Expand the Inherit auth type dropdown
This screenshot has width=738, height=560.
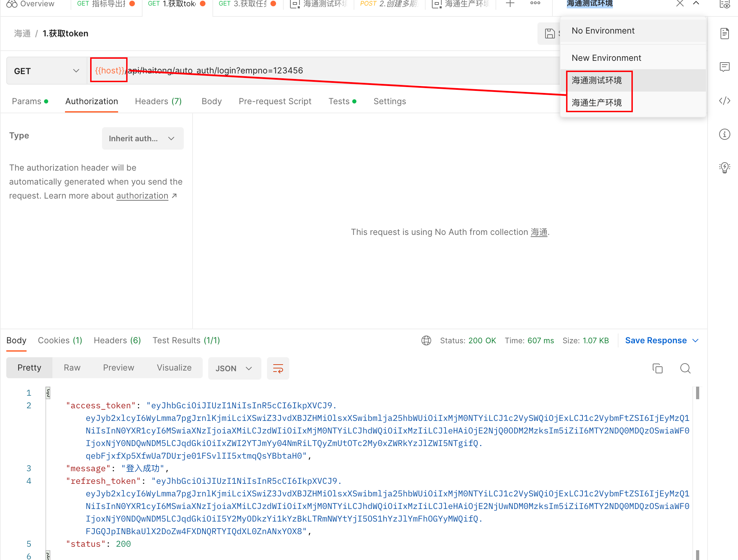point(143,138)
